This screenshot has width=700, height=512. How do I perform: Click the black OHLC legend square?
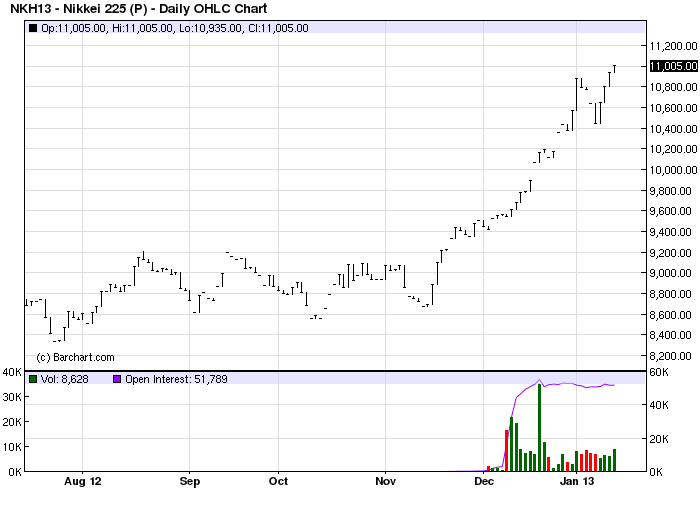click(x=33, y=28)
